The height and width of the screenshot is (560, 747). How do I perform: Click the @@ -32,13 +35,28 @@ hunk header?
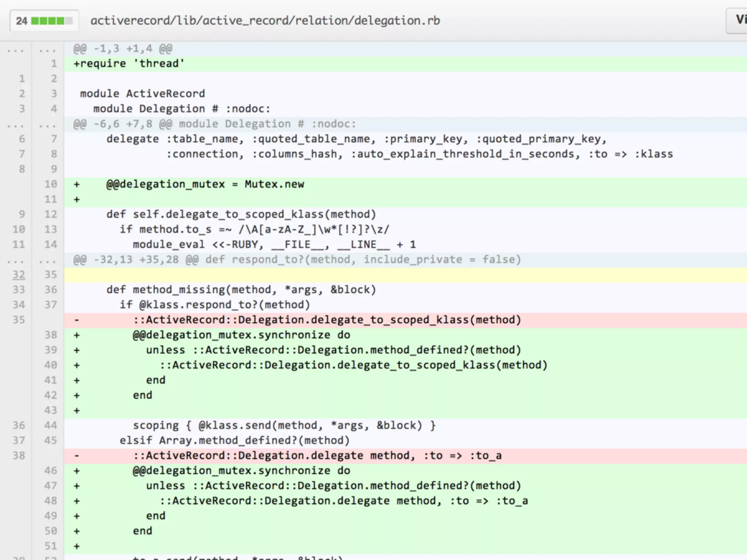coord(297,260)
